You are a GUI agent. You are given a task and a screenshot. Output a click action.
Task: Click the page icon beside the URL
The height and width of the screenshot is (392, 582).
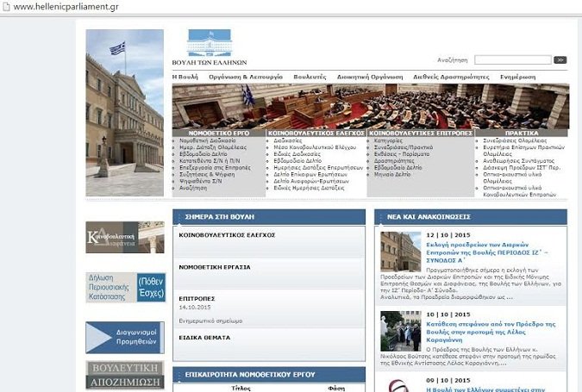(x=6, y=7)
